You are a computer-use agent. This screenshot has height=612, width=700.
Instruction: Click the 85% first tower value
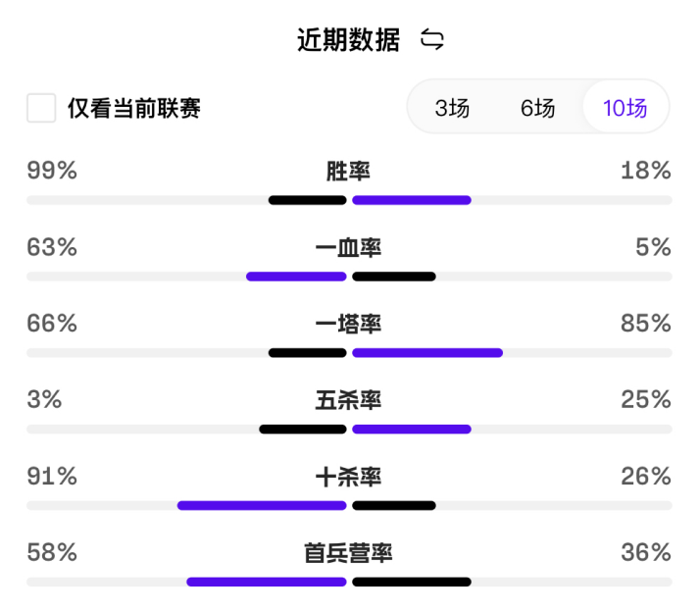(645, 323)
